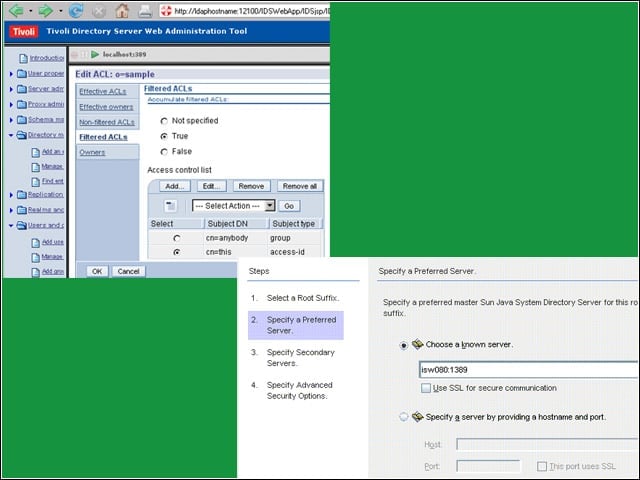Select Specify a server by hostname radio
This screenshot has height=480, width=640.
click(x=404, y=417)
